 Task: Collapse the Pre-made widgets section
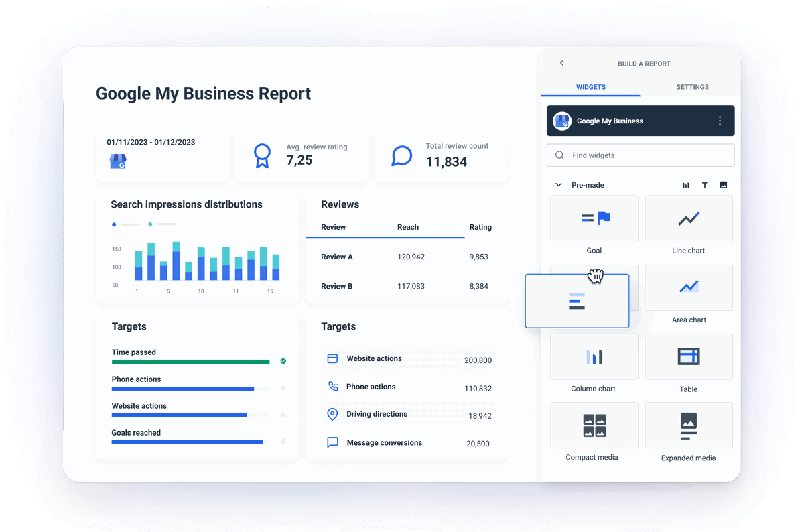pos(558,184)
